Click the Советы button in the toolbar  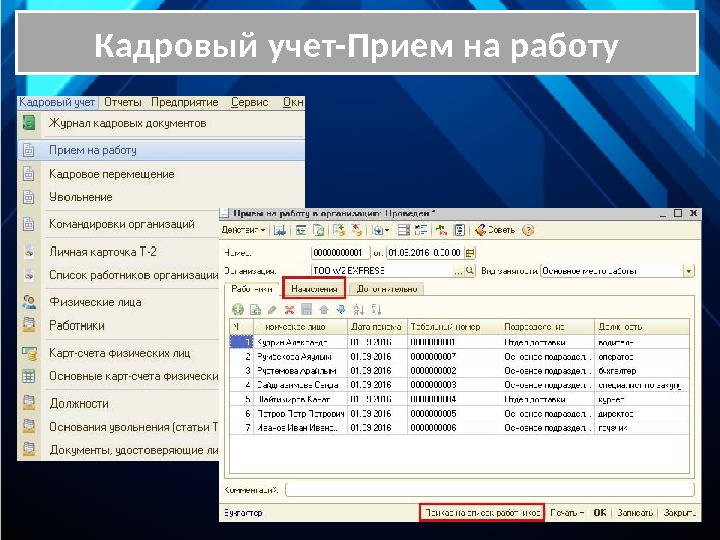[x=495, y=230]
